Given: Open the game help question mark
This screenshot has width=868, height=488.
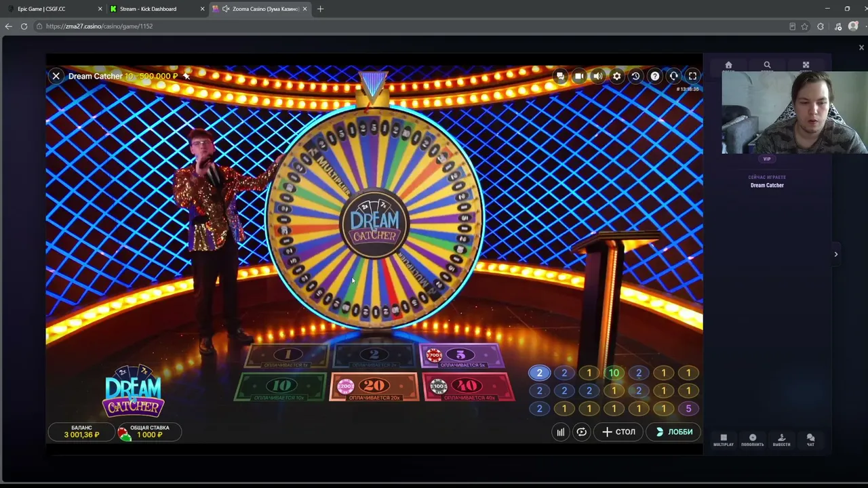Looking at the screenshot, I should coord(654,77).
